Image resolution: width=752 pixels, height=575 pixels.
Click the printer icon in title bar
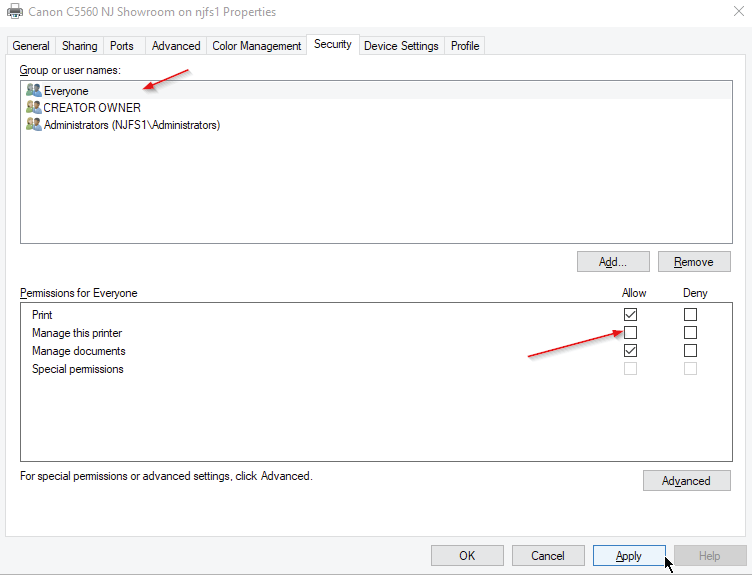pyautogui.click(x=15, y=12)
